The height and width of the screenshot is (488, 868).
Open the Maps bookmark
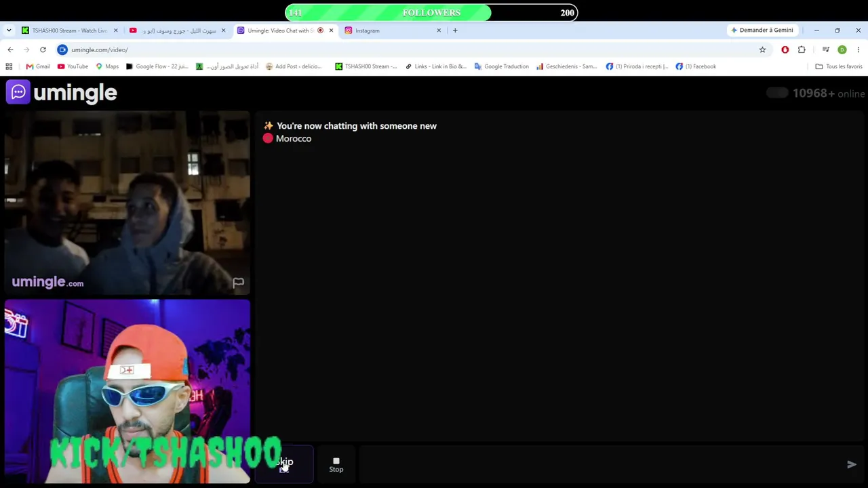click(107, 66)
